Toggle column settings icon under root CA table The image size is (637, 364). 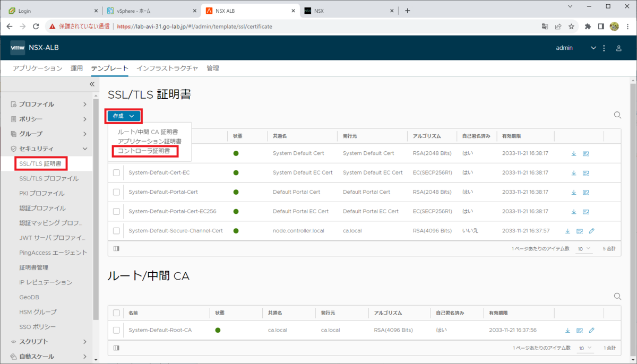[x=116, y=348]
